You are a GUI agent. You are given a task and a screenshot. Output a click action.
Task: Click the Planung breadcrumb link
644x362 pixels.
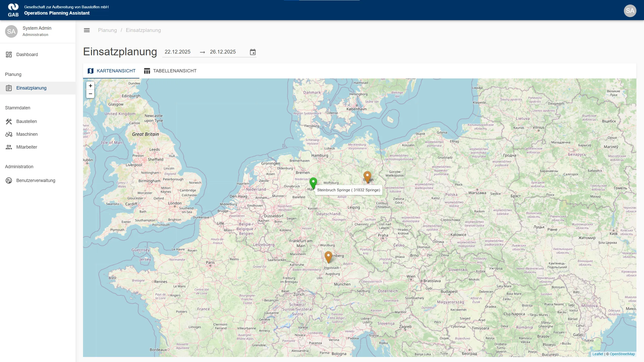107,30
